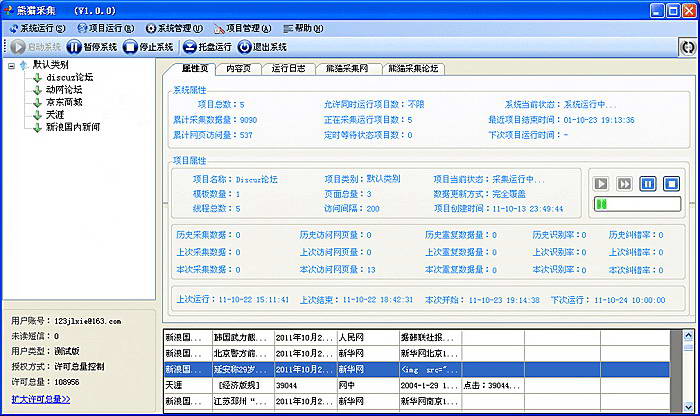Screen dimensions: 700x416
Task: Pause the system with 暂停系统
Action: (92, 47)
